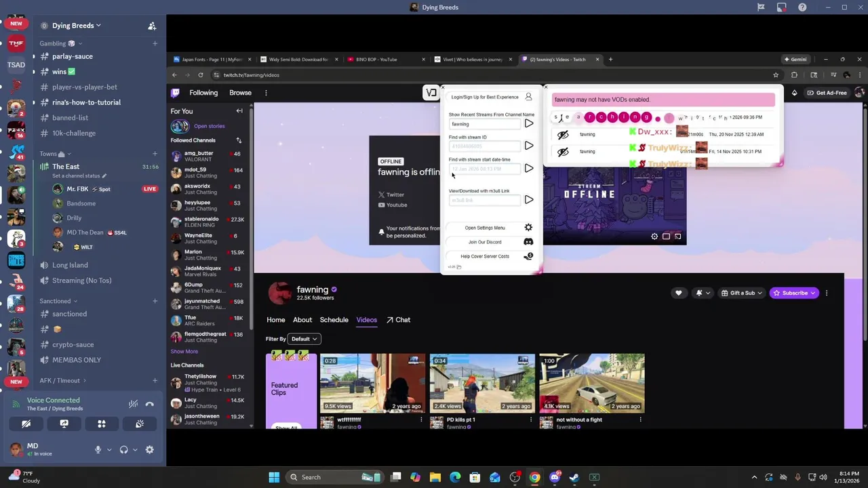Click the invite people icon in Discord

[x=152, y=26]
